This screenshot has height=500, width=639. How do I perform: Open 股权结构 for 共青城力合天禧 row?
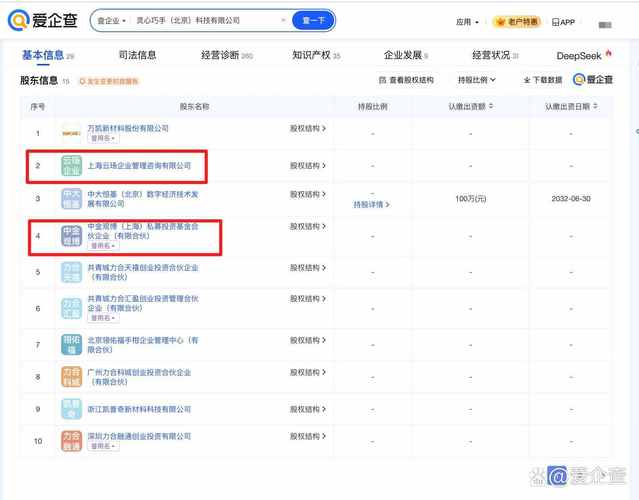308,268
